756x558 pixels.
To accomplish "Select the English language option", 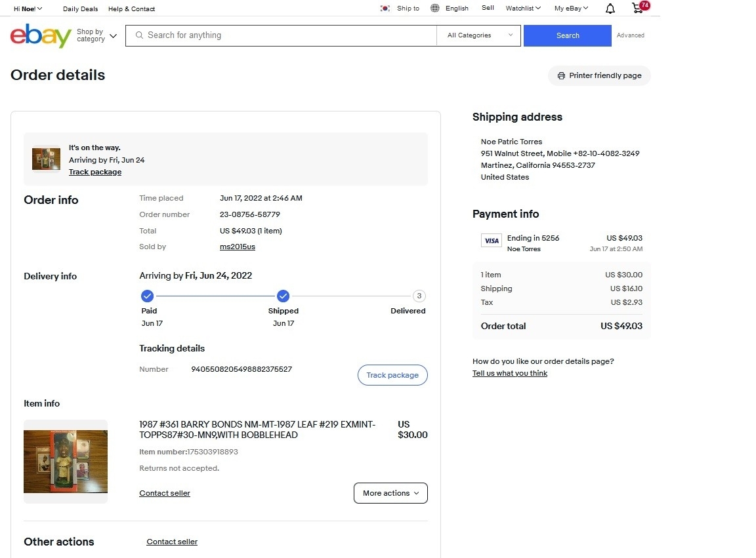I will (457, 8).
